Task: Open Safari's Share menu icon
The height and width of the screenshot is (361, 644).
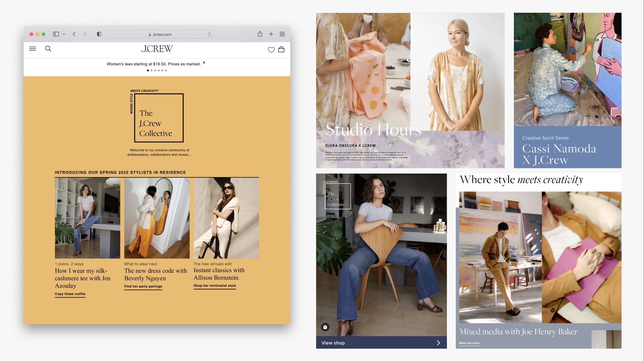Action: click(x=260, y=34)
